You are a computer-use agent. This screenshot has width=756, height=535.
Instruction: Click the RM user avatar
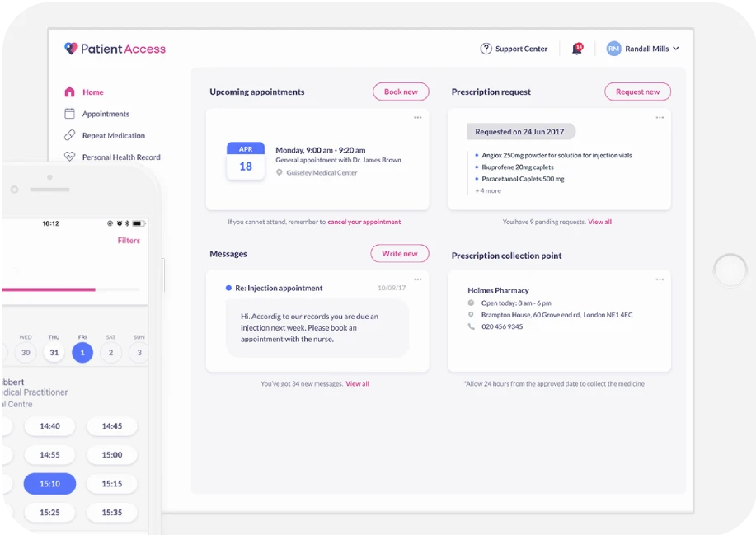tap(613, 49)
